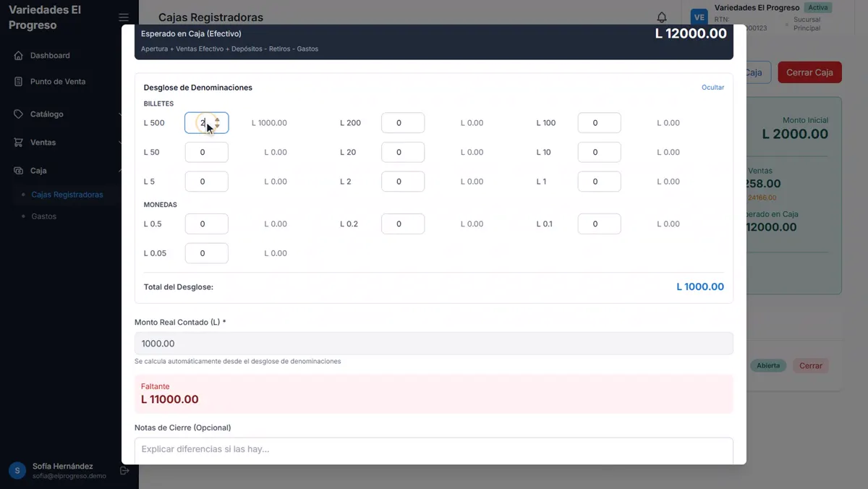Hide the denomination breakdown with Ocultar
This screenshot has height=489, width=868.
(x=712, y=88)
